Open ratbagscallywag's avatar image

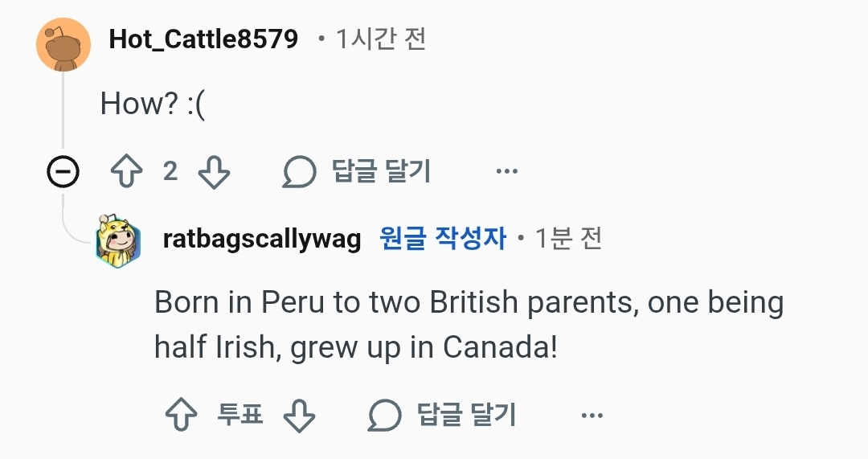[119, 240]
